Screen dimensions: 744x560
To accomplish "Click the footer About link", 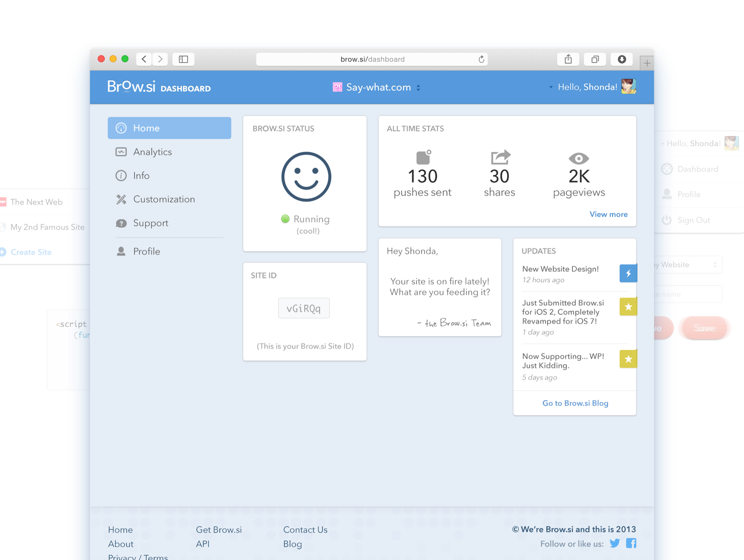I will (120, 544).
